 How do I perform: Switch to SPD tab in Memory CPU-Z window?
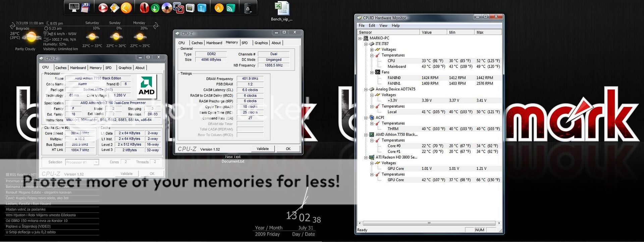pos(245,43)
